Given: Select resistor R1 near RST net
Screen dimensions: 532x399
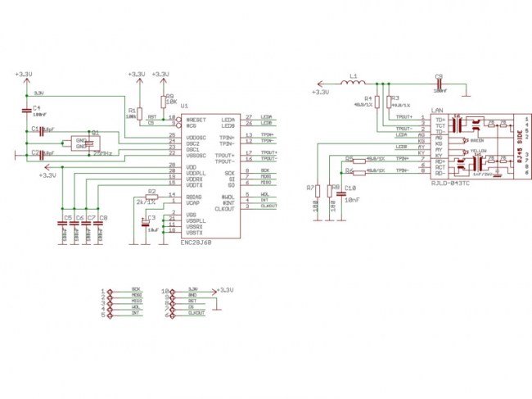Looking at the screenshot, I should tap(139, 113).
